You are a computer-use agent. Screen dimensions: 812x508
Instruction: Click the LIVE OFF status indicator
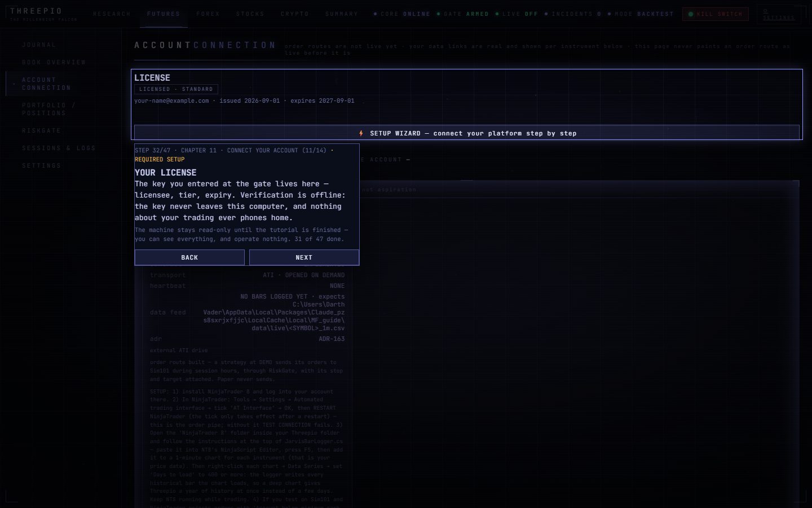517,14
